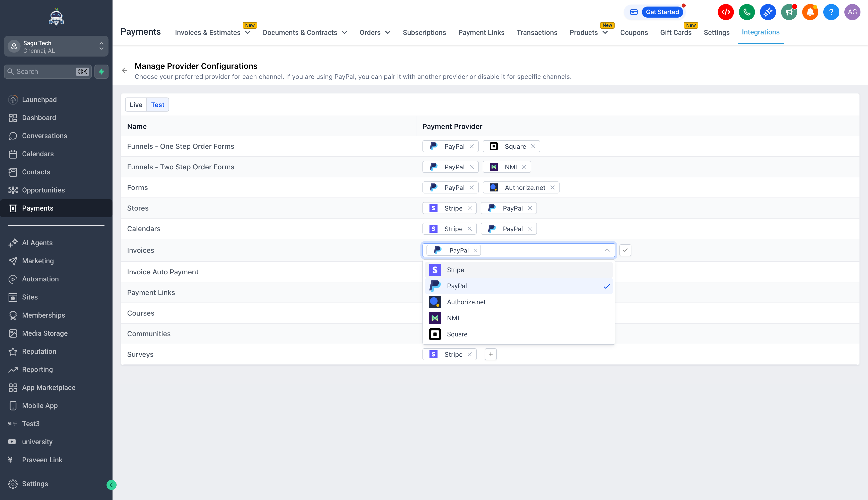Screen dimensions: 868x500
Task: Click the megaphone announcements icon
Action: [789, 12]
